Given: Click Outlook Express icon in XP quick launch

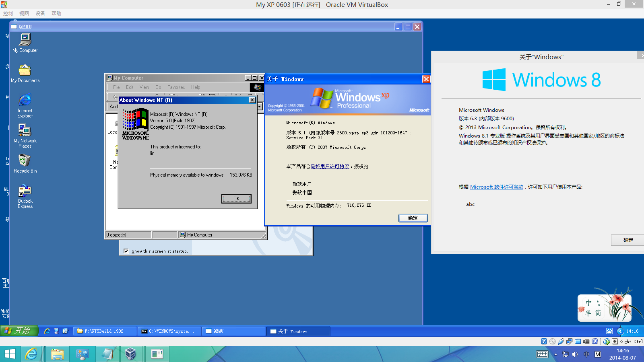Looking at the screenshot, I should click(x=65, y=331).
